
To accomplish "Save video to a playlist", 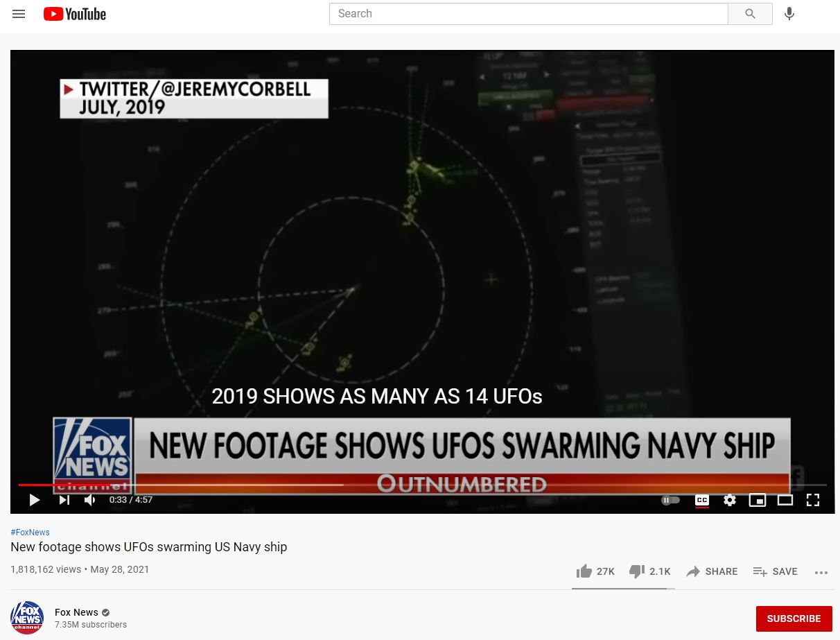I will coord(775,571).
